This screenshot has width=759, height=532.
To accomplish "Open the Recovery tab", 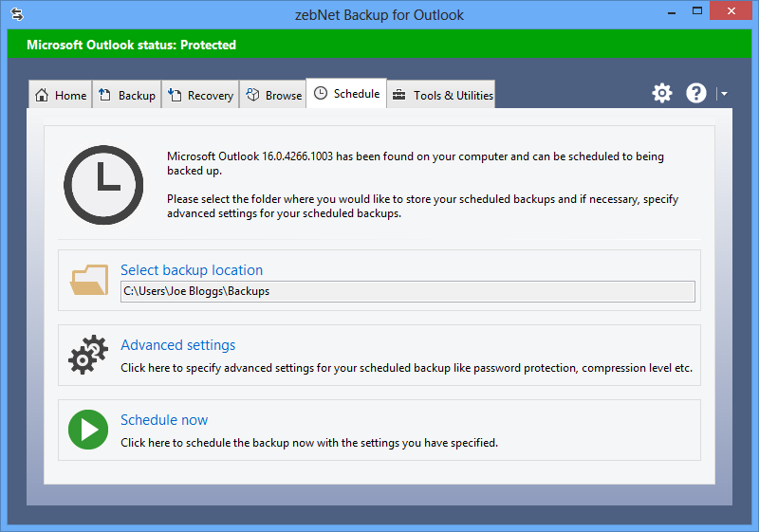I will coord(200,95).
